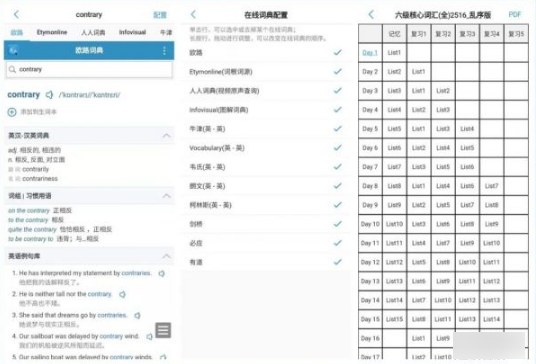Toggle the 必应 dictionary checkmark
Image resolution: width=536 pixels, height=364 pixels.
pos(337,243)
